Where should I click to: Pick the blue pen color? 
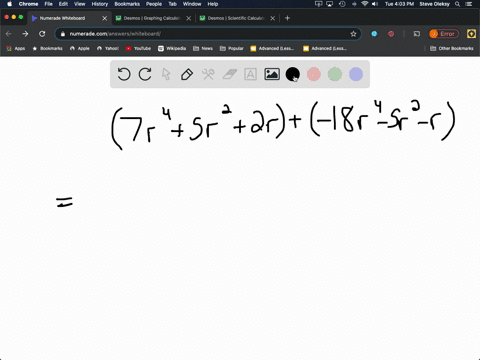click(x=356, y=74)
